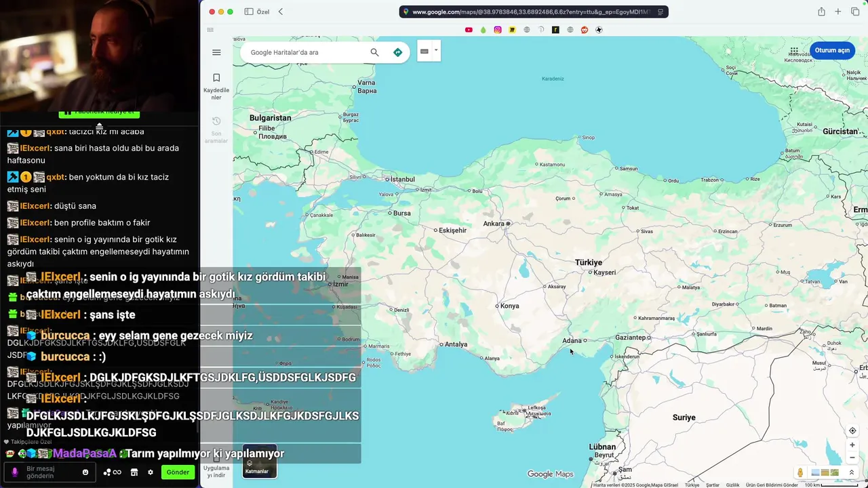Show the tab overview icon
The height and width of the screenshot is (488, 868).
coord(855,12)
